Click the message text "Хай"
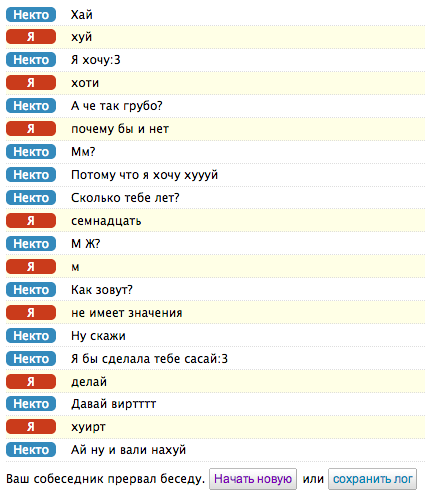Image resolution: width=425 pixels, height=496 pixels. (x=82, y=15)
